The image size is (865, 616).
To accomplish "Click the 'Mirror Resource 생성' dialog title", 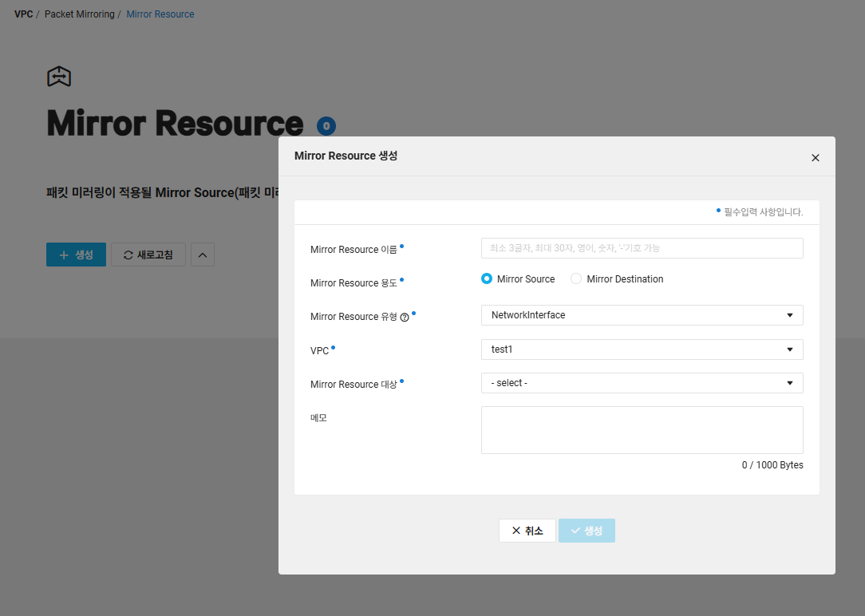I will pyautogui.click(x=346, y=156).
